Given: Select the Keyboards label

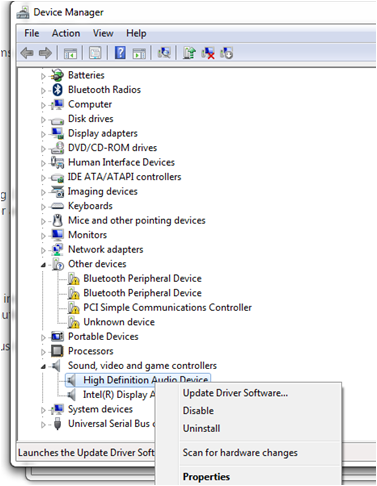Looking at the screenshot, I should (x=90, y=206).
